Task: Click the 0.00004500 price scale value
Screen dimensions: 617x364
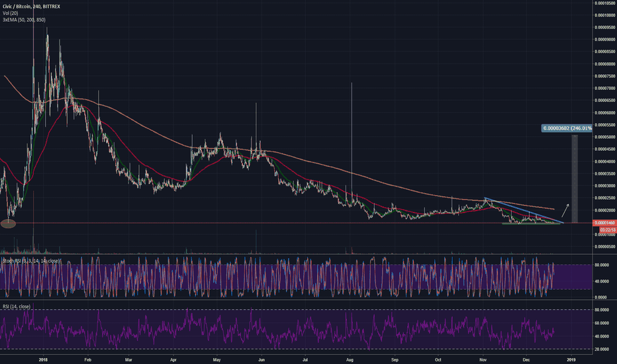Action: 606,149
